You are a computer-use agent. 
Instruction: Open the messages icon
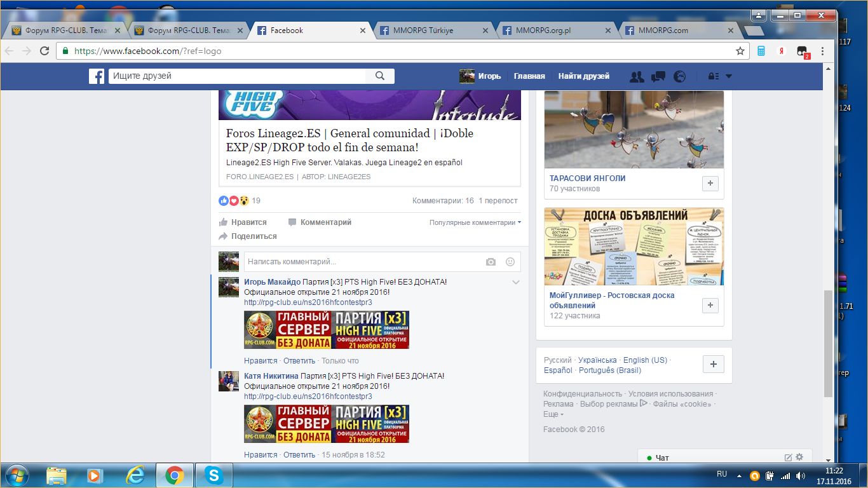coord(658,76)
